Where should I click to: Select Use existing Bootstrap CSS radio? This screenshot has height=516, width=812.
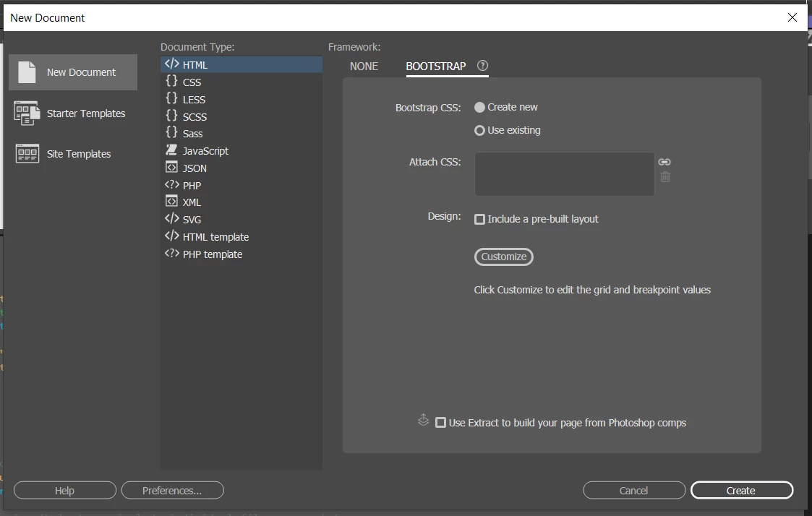click(479, 130)
